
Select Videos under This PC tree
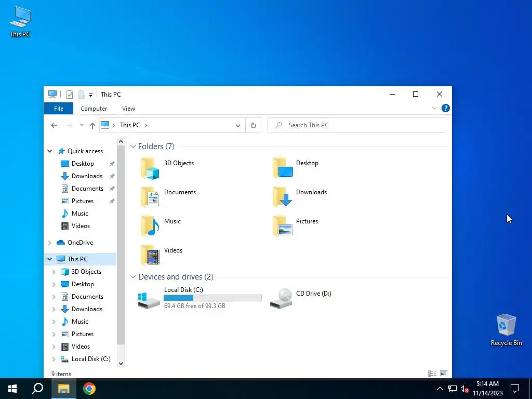tap(81, 347)
